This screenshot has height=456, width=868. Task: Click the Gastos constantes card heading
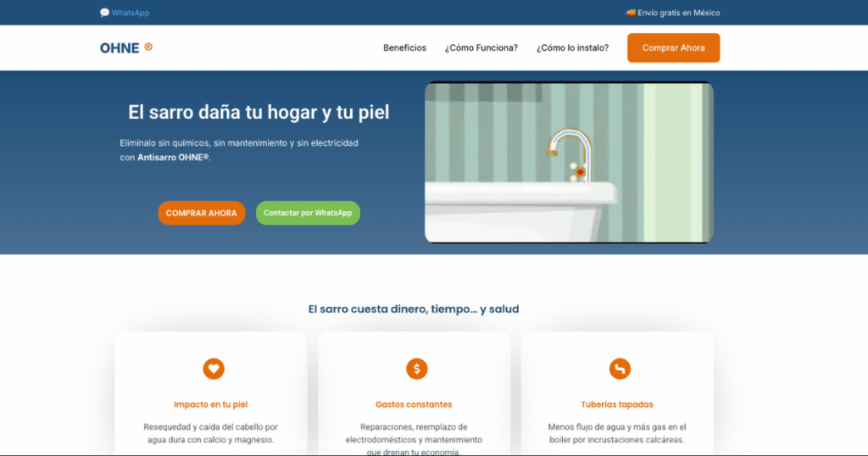[414, 404]
